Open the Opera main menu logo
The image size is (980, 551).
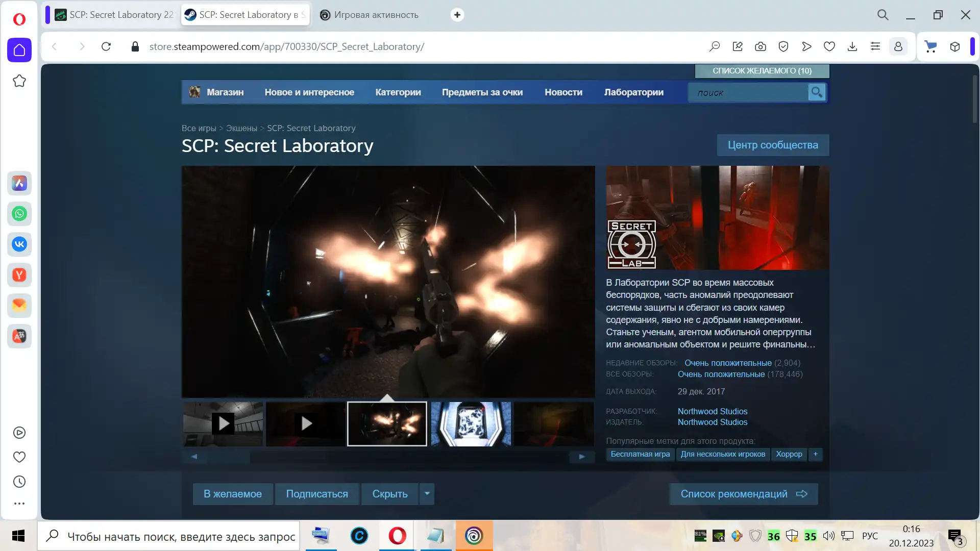coord(19,19)
